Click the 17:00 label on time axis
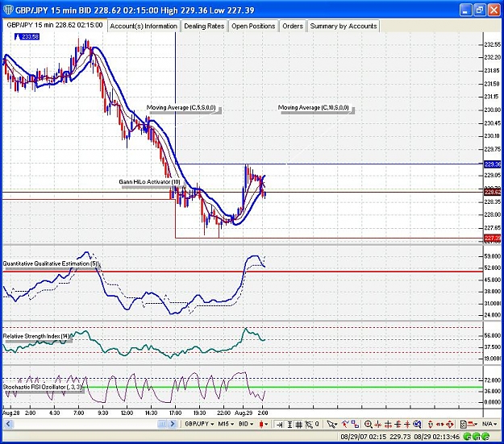Screen dimensions: 504x444 175,413
